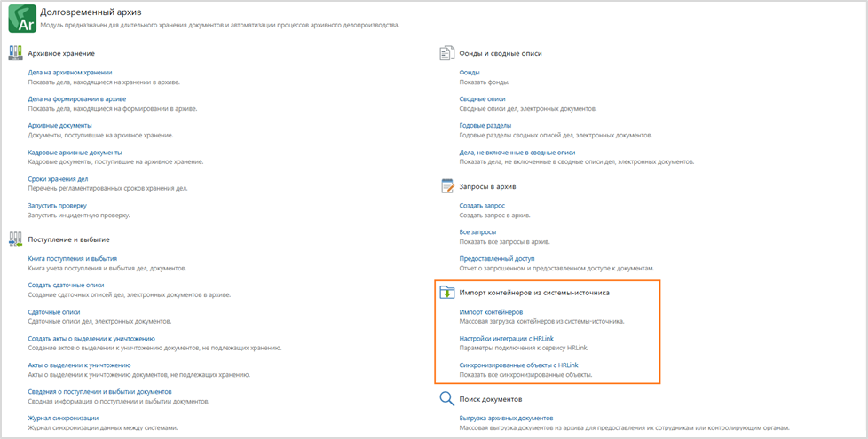
Task: Launch Запустить проверку
Action: pos(57,205)
